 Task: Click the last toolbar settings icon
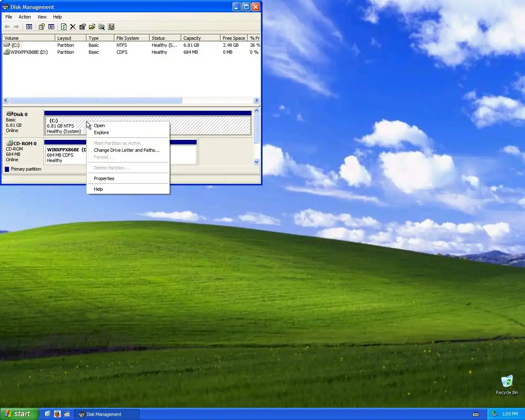111,27
